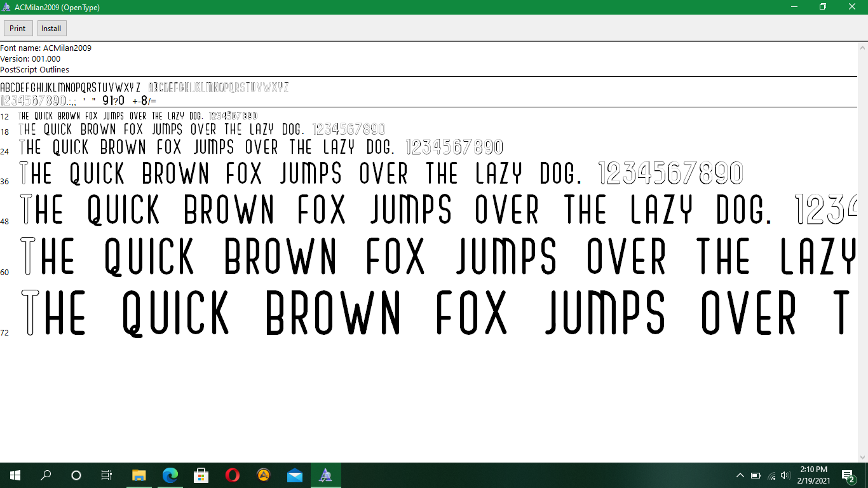Launch Microsoft Edge browser
868x488 pixels.
click(169, 475)
